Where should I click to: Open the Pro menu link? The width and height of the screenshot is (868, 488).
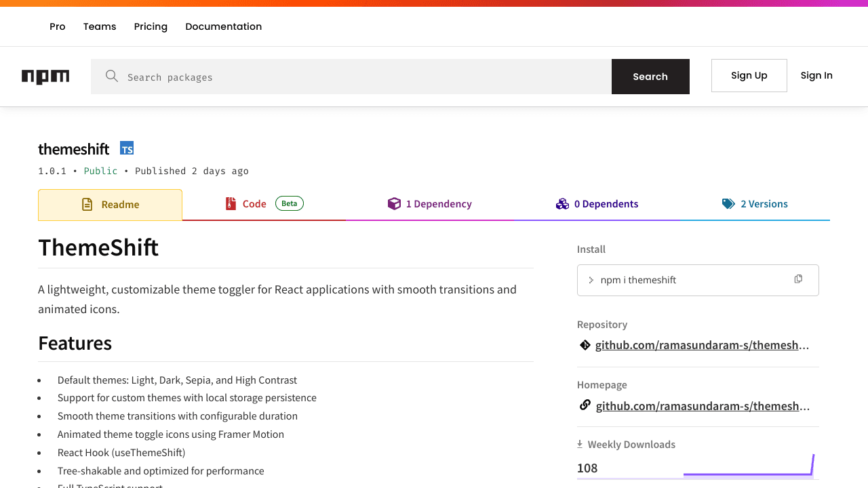[58, 26]
